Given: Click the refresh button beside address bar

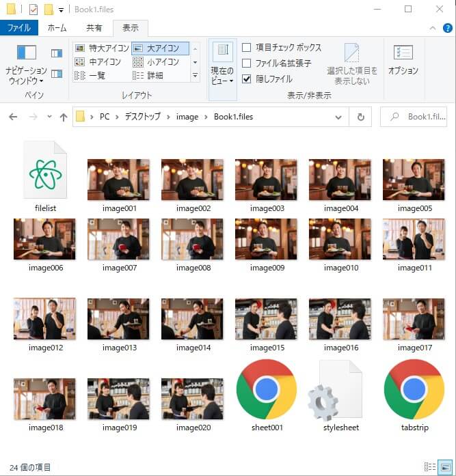Looking at the screenshot, I should click(x=360, y=117).
